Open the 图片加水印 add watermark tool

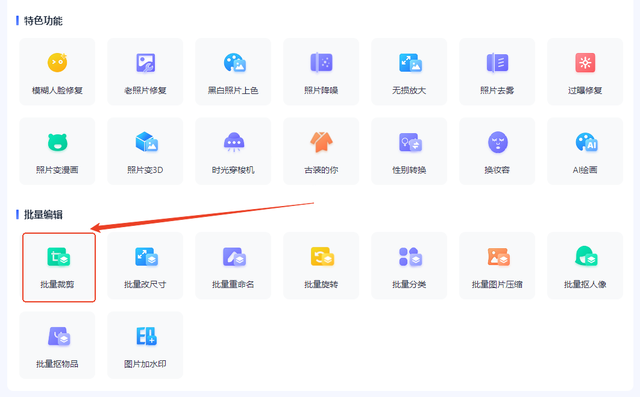click(145, 345)
